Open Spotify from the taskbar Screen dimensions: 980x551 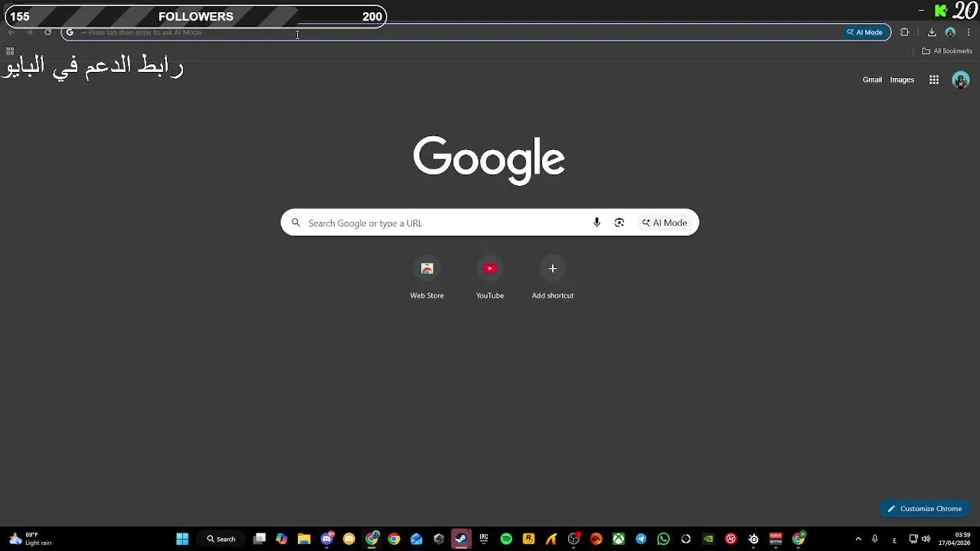point(506,539)
